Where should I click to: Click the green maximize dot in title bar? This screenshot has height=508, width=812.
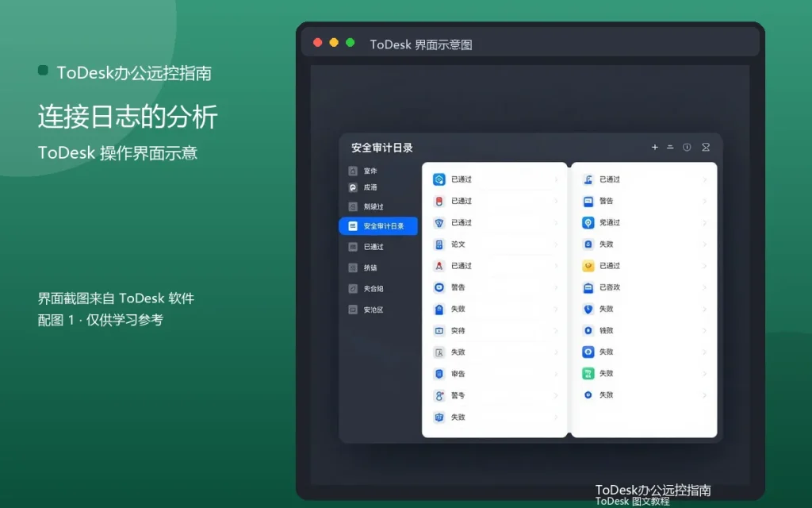pyautogui.click(x=350, y=43)
